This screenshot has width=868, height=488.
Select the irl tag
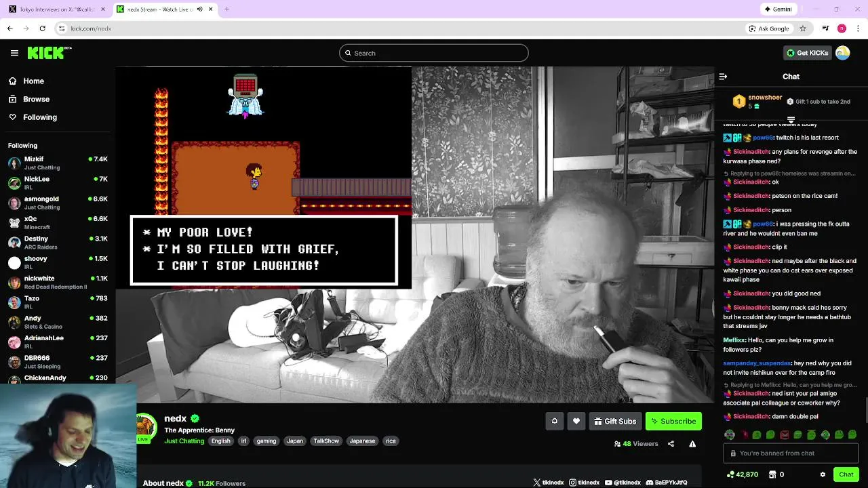coord(243,441)
